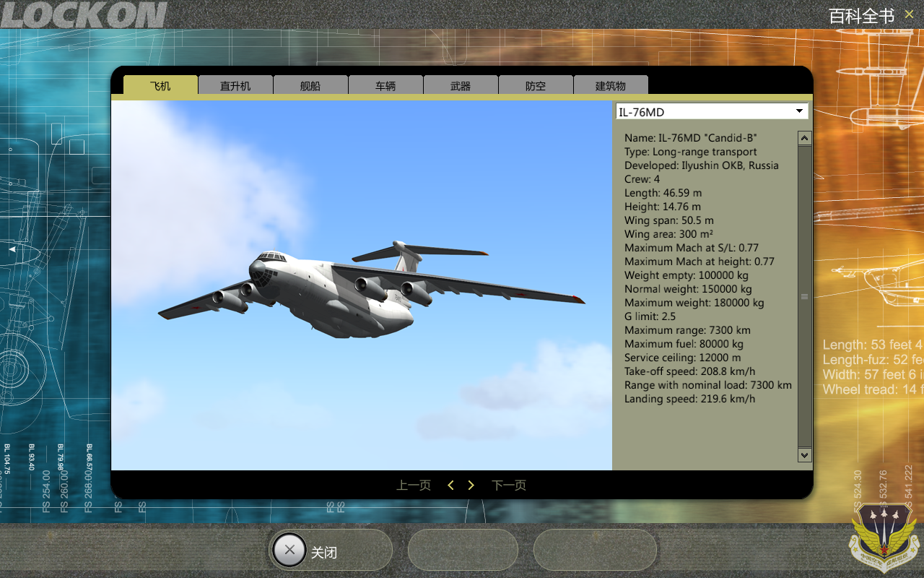The width and height of the screenshot is (924, 578).
Task: Click the "Wing area: 300 m²" line
Action: (669, 234)
